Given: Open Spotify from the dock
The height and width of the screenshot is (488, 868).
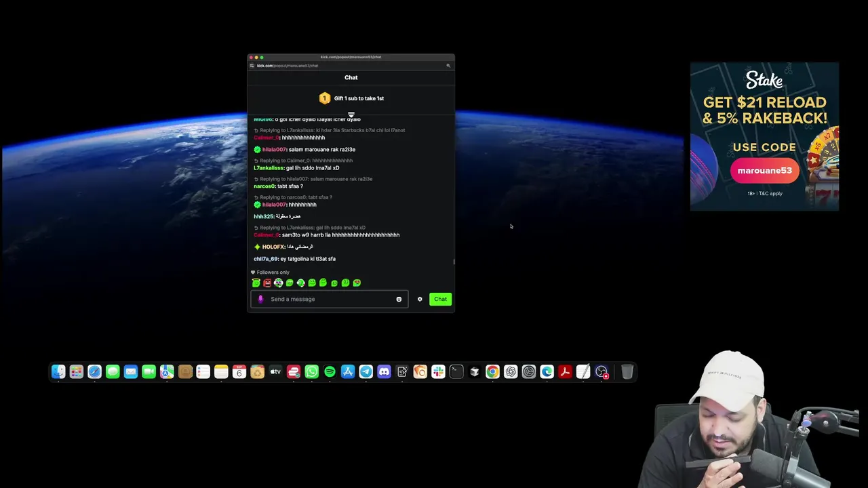Looking at the screenshot, I should (x=330, y=371).
